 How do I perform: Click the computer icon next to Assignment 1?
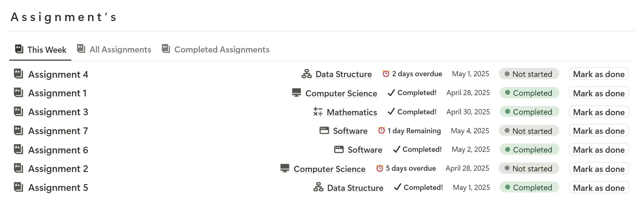(x=296, y=93)
